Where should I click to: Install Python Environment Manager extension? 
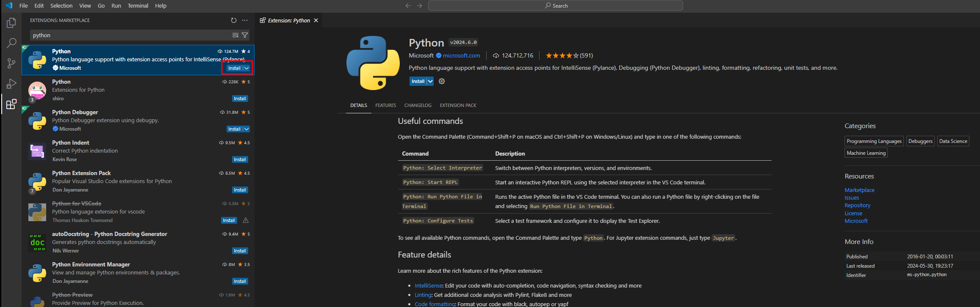coord(240,281)
